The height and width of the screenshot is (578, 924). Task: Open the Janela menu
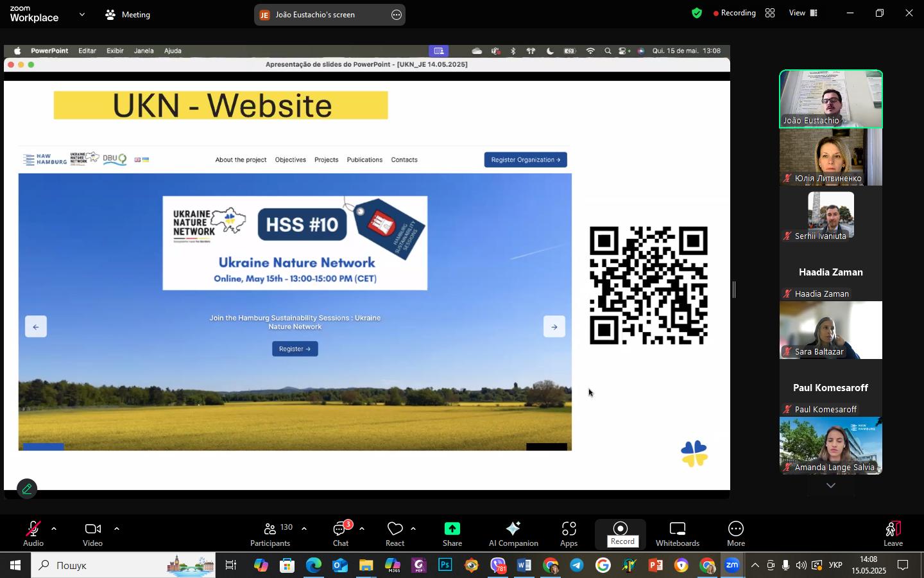pyautogui.click(x=144, y=51)
